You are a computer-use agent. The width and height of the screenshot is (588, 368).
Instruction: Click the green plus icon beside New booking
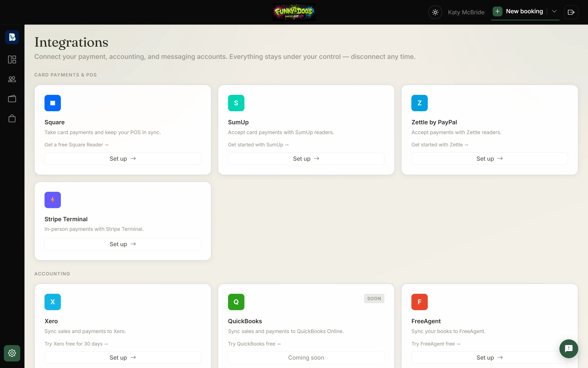pyautogui.click(x=497, y=11)
